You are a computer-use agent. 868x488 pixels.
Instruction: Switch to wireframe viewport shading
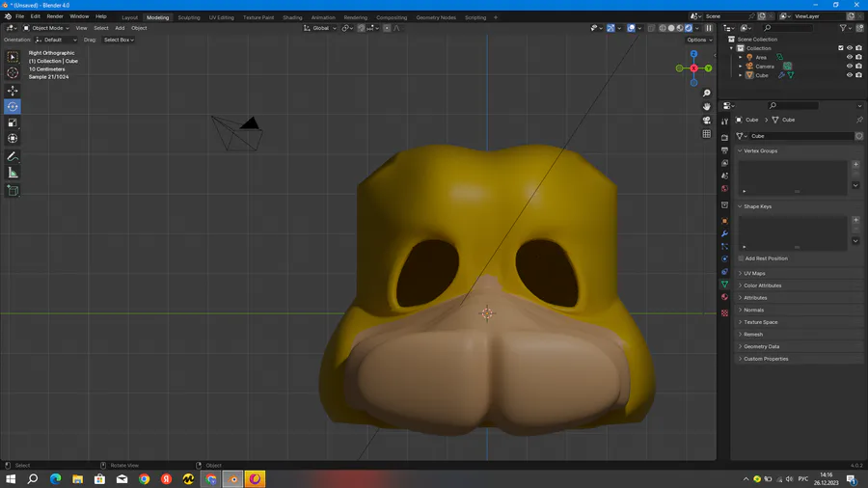[662, 28]
